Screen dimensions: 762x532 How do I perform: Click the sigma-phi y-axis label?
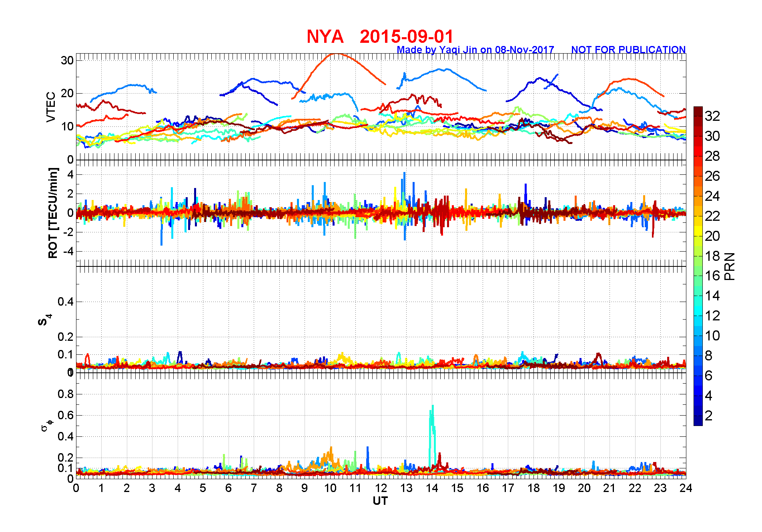(x=46, y=425)
